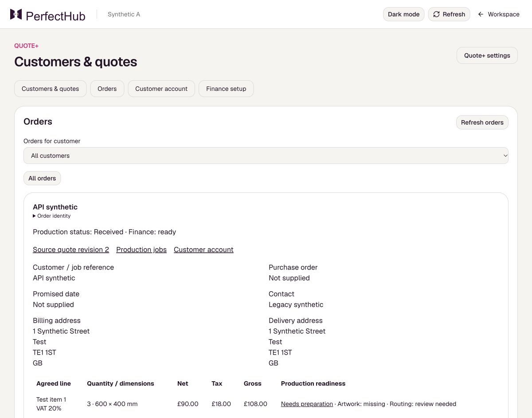This screenshot has width=532, height=418.
Task: Switch to the Customers & quotes tab
Action: [x=51, y=89]
